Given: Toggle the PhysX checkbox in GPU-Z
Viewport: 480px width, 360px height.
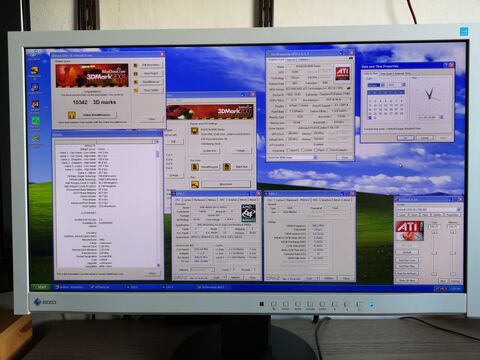Looking at the screenshot, I should click(x=315, y=150).
